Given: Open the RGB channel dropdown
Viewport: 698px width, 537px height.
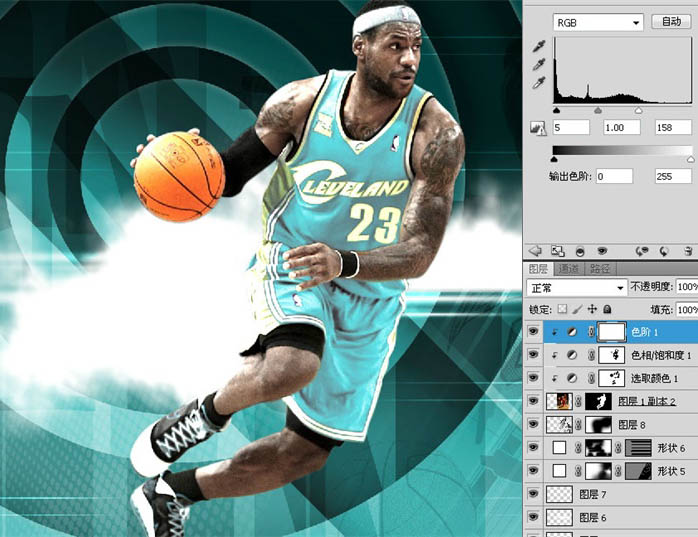Looking at the screenshot, I should point(598,22).
